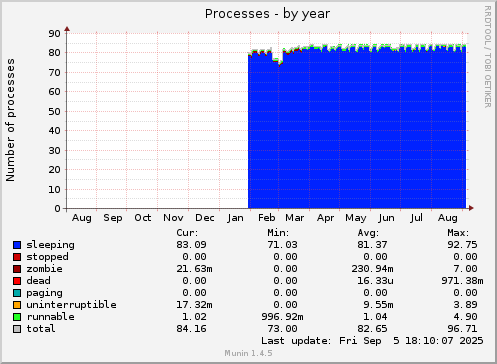The image size is (497, 364).
Task: Click the '50' y-axis tick label
Action: (54, 112)
